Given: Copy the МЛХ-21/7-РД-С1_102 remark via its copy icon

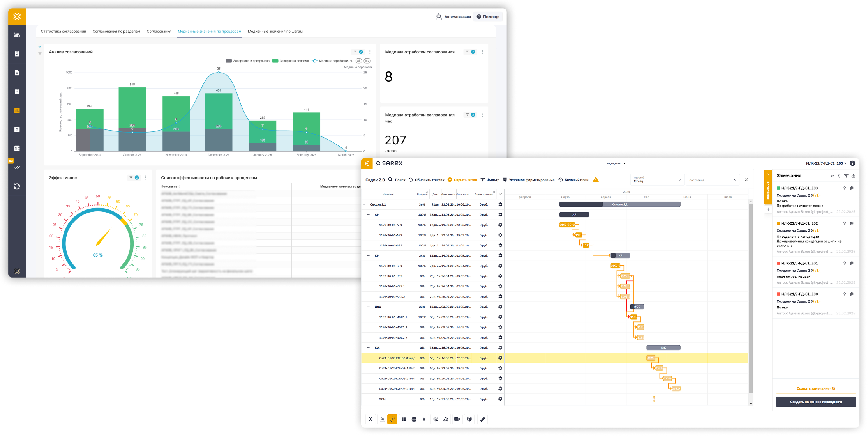Looking at the screenshot, I should tap(852, 223).
